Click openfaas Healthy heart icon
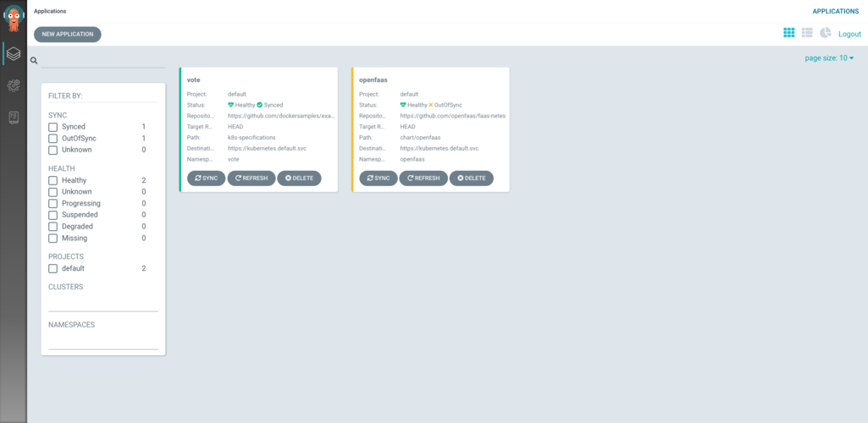The width and height of the screenshot is (868, 423). click(403, 105)
